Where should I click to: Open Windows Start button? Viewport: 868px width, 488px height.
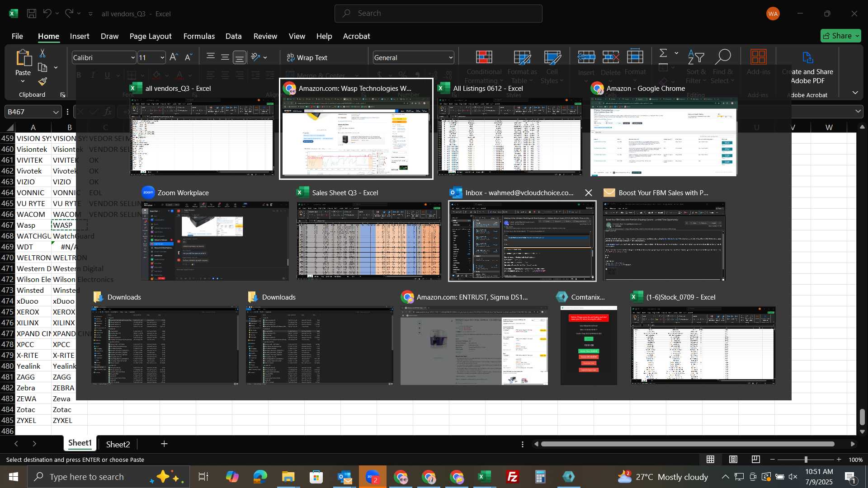pyautogui.click(x=14, y=477)
